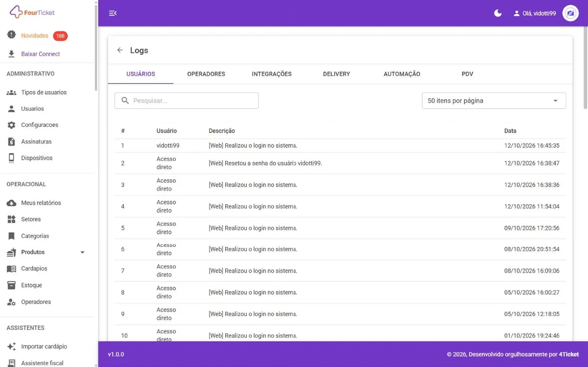Click the Novidades badge icon
The width and height of the screenshot is (588, 367).
pos(11,35)
